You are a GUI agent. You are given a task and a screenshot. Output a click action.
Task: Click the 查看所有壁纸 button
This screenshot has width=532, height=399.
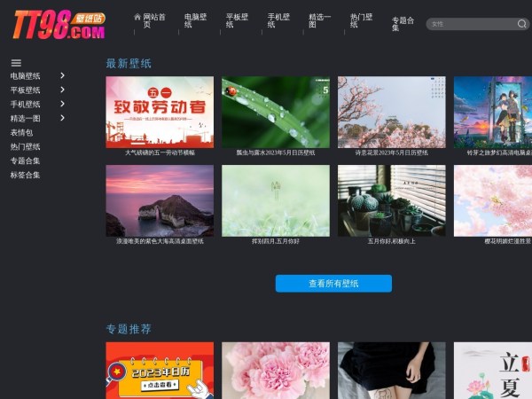point(333,284)
